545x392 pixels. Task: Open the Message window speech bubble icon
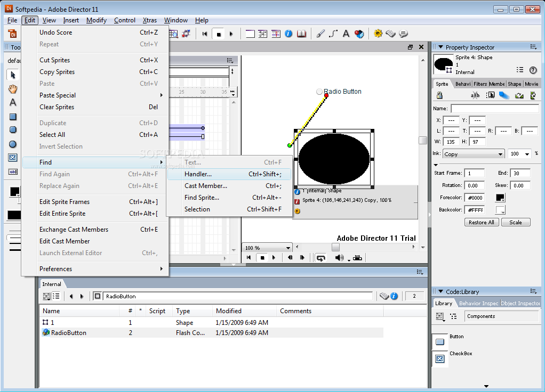404,34
